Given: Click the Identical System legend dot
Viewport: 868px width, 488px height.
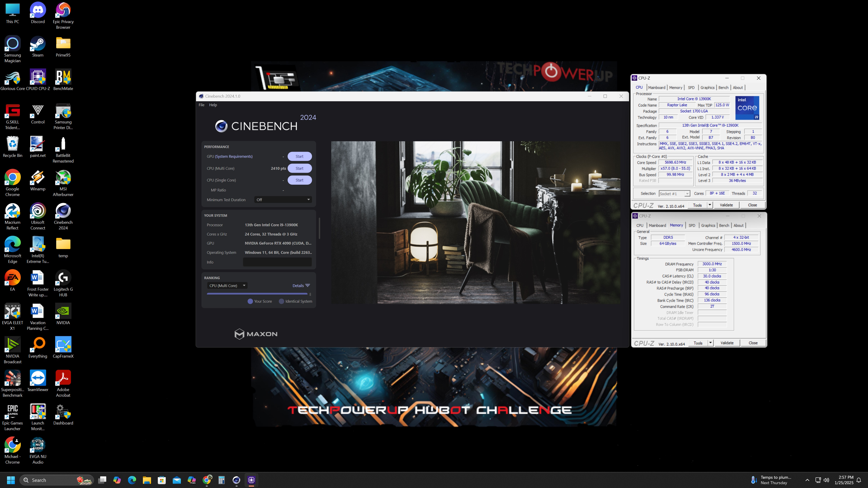Looking at the screenshot, I should [x=281, y=302].
